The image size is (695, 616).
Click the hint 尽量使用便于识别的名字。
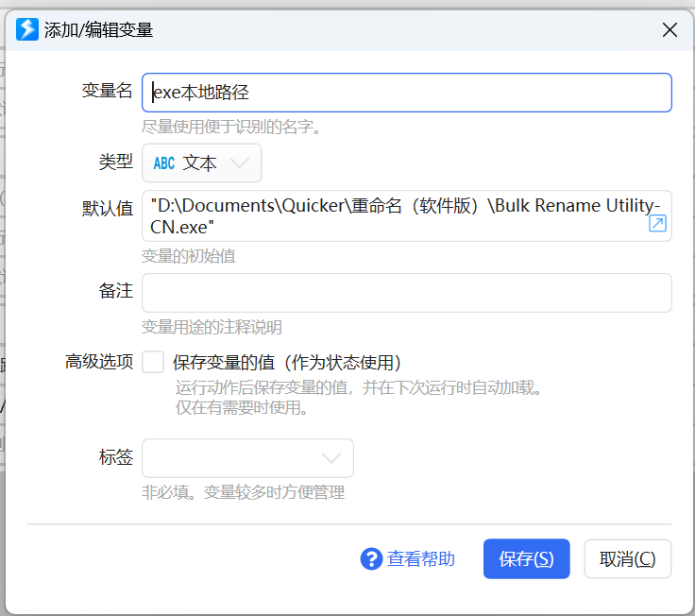[231, 127]
